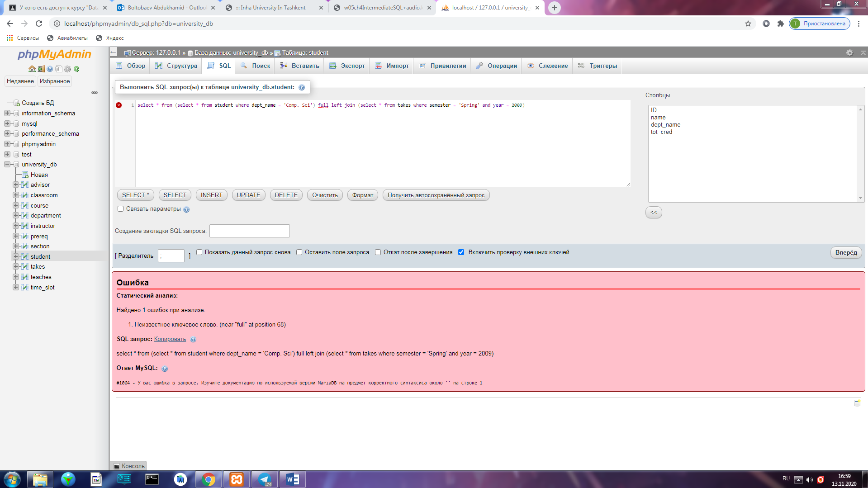Enable Показать данный запрос снова checkbox

pyautogui.click(x=199, y=252)
